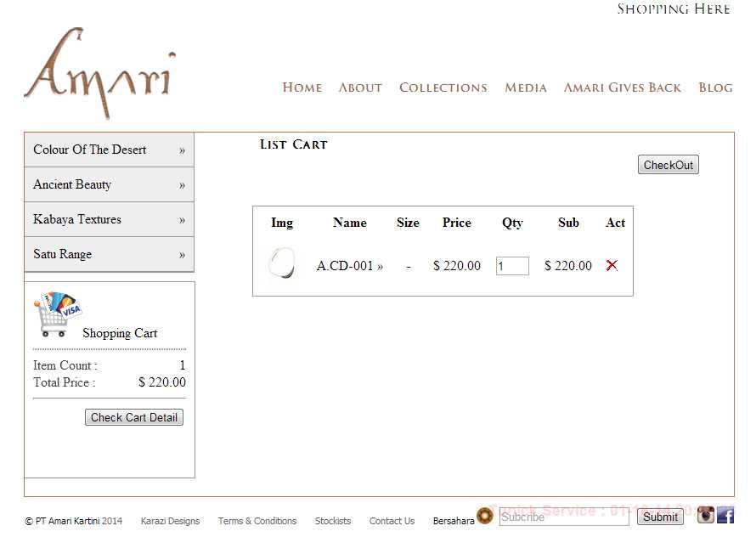756x537 pixels.
Task: Click the Total Price $ 220.00 value
Action: [162, 382]
